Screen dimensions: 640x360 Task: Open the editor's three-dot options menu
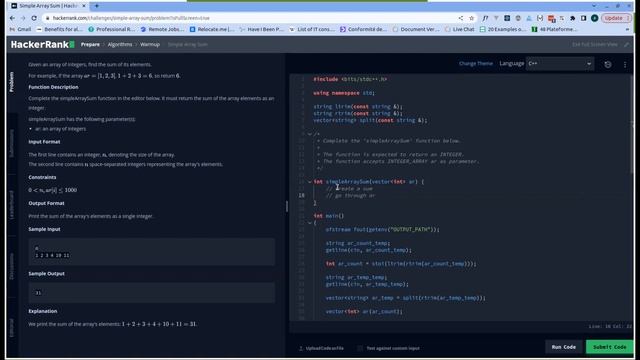(625, 64)
